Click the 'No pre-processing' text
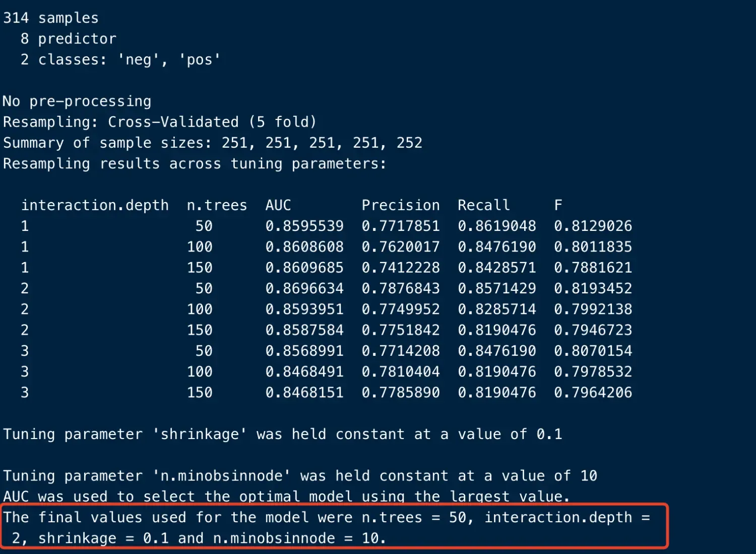 [77, 101]
